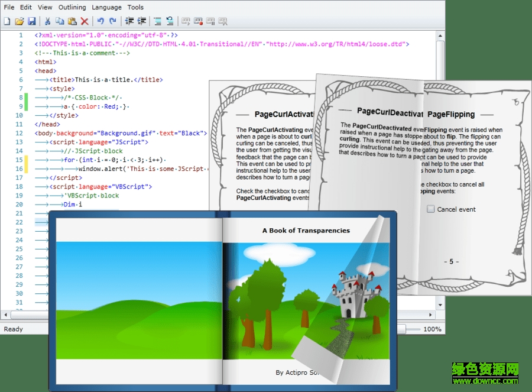Open the Outlining menu
The image size is (532, 392).
72,7
